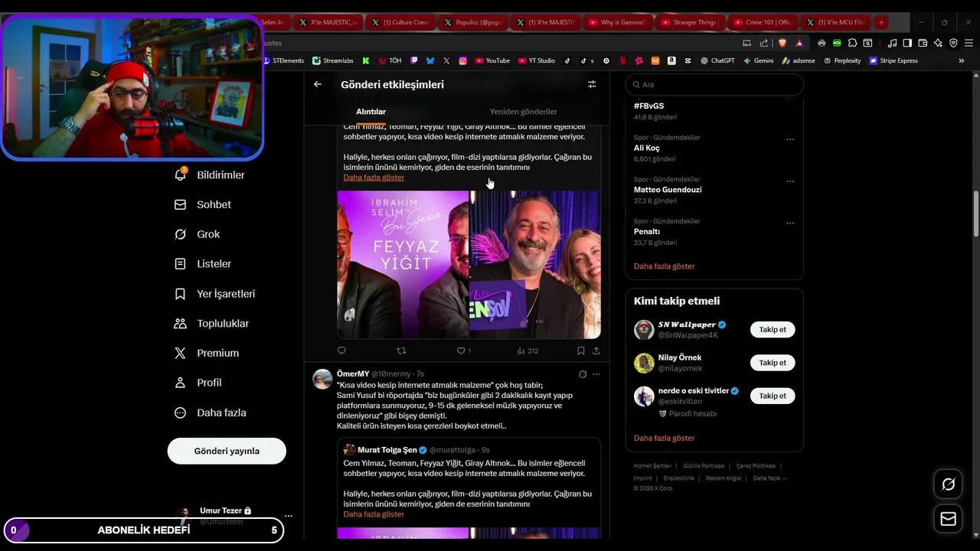Open more options for the #FBvGS trend
The image size is (980, 551).
(x=790, y=98)
